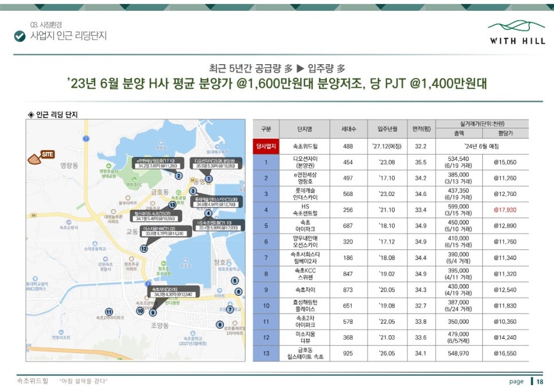This screenshot has height=392, width=554.
Task: Click the checkmark icon beside 사업지 인근 리딩단지
Action: pos(19,36)
